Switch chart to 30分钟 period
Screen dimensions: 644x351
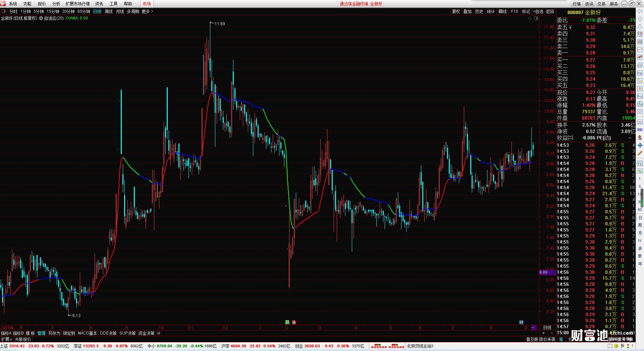(x=68, y=11)
